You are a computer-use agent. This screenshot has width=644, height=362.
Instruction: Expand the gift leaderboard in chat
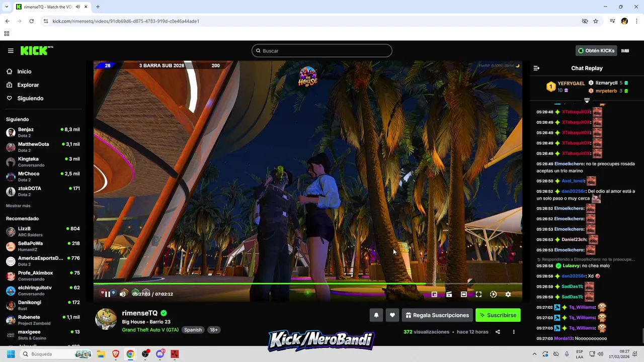point(587,101)
